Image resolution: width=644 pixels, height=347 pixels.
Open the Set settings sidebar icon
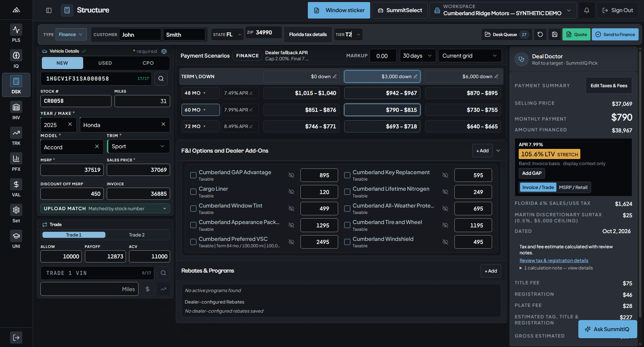(x=16, y=214)
